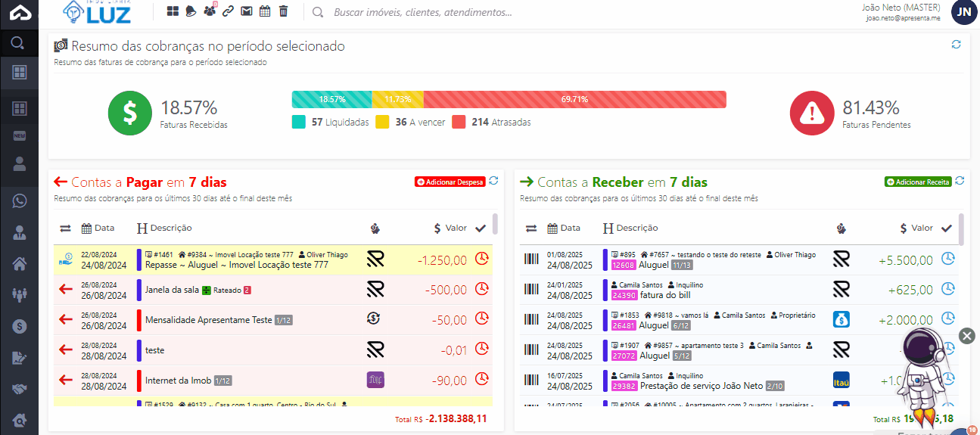Open the notifications bell in top toolbar
The height and width of the screenshot is (435, 980).
click(191, 11)
